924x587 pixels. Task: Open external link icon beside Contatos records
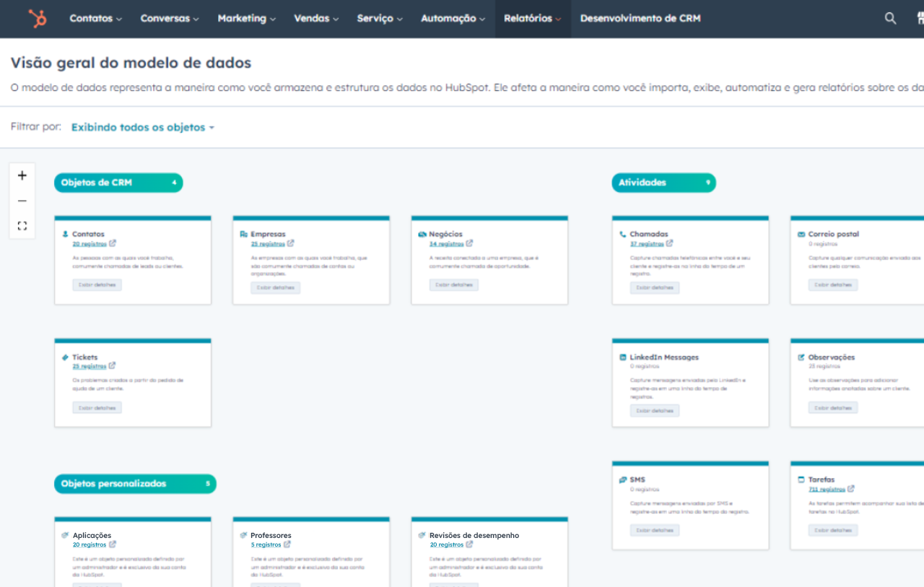coord(113,243)
